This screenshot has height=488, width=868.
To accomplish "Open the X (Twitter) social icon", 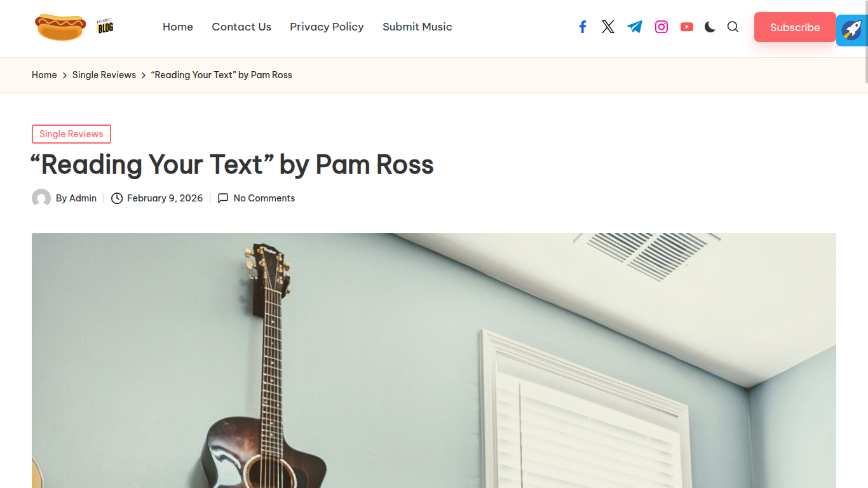I will coord(608,27).
